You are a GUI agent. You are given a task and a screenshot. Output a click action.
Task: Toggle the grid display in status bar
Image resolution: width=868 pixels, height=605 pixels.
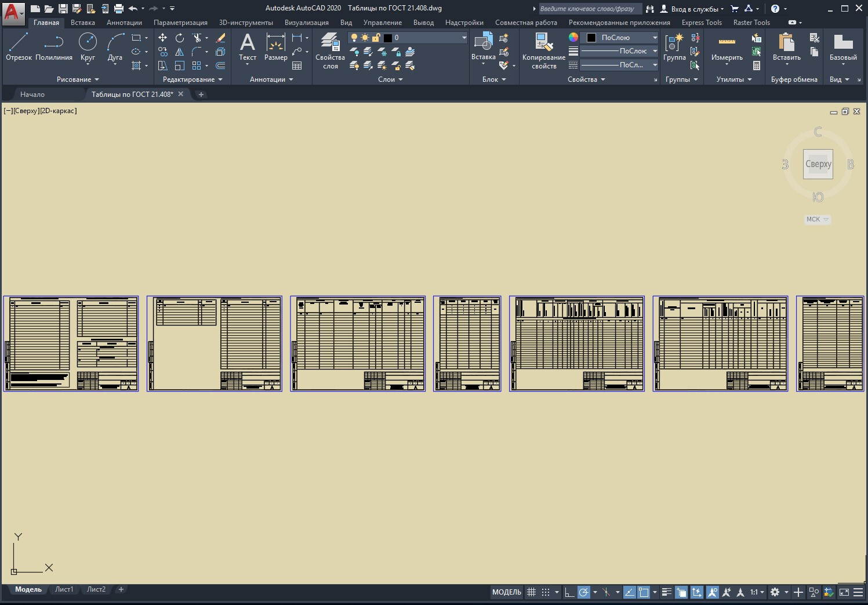point(531,592)
